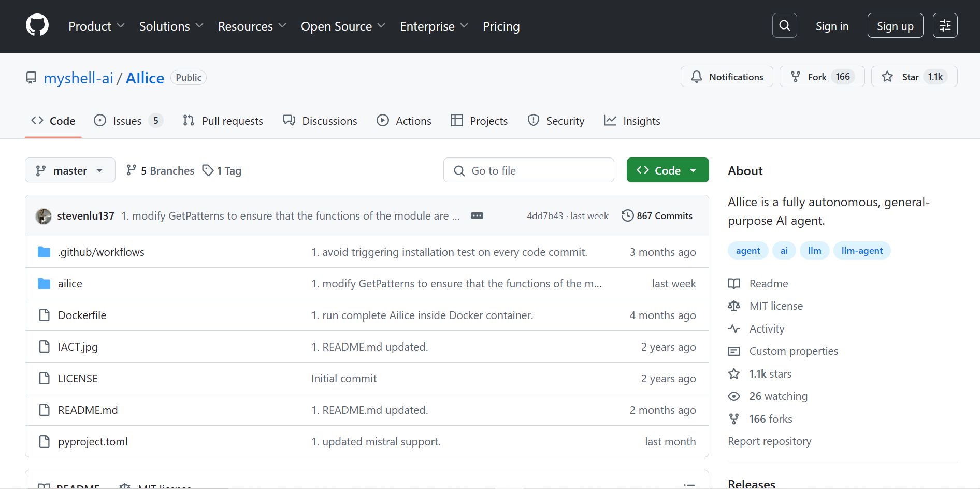Click the author avatar of stevenlu137
This screenshot has width=980, height=489.
click(44, 216)
